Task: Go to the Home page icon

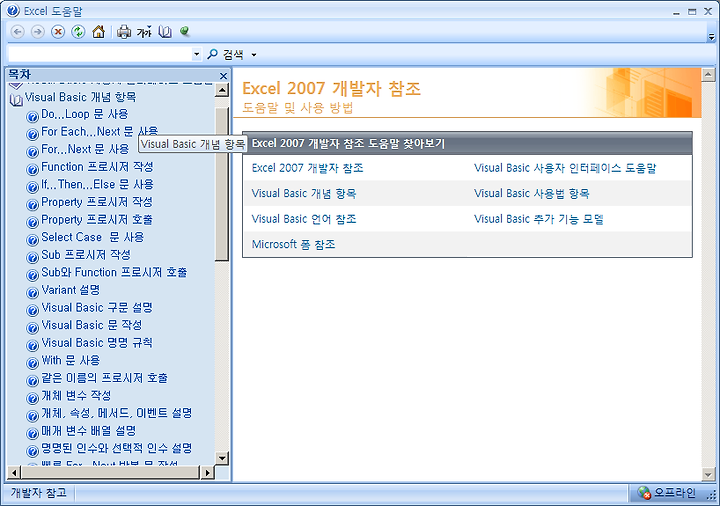Action: point(98,32)
